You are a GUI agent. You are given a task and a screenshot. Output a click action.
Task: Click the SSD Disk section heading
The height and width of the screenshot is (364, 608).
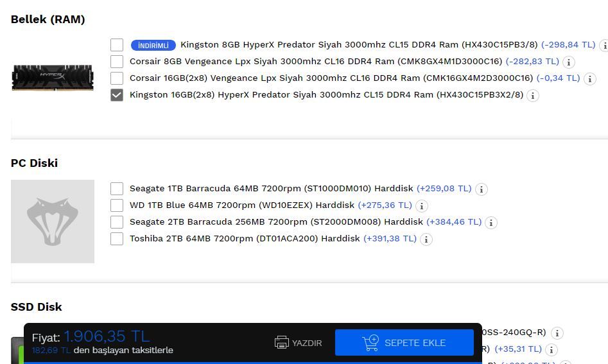click(36, 307)
